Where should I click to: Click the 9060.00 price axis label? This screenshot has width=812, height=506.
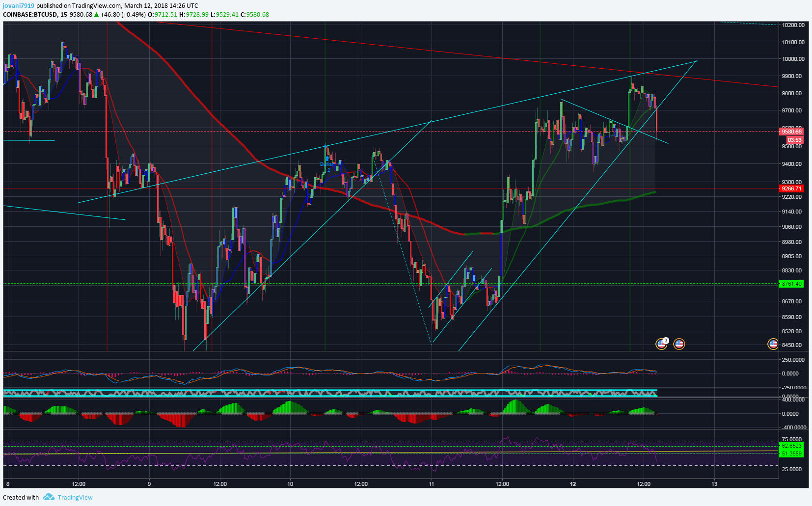point(792,227)
